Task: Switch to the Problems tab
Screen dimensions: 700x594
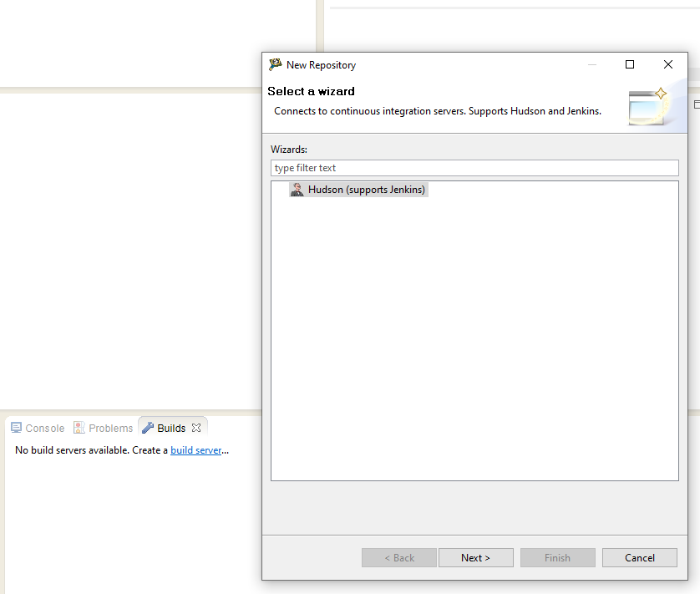Action: tap(103, 428)
